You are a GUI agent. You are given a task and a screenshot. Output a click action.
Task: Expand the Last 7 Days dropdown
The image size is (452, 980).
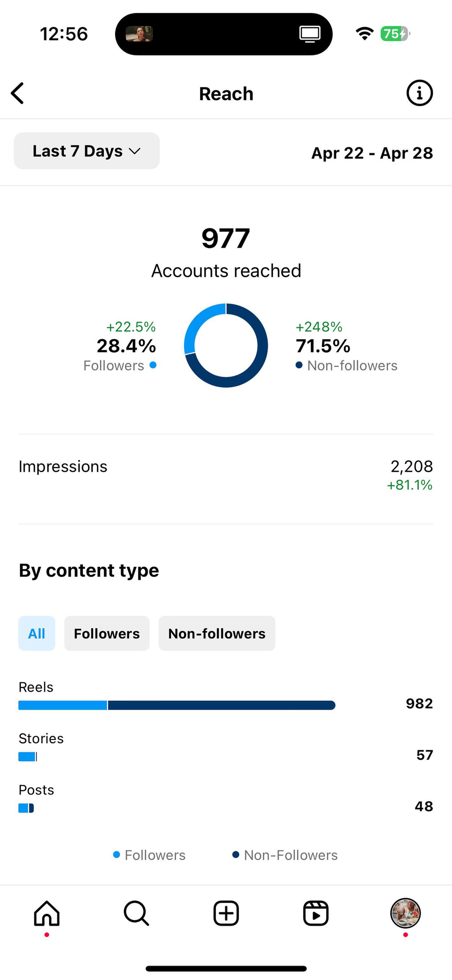coord(87,151)
